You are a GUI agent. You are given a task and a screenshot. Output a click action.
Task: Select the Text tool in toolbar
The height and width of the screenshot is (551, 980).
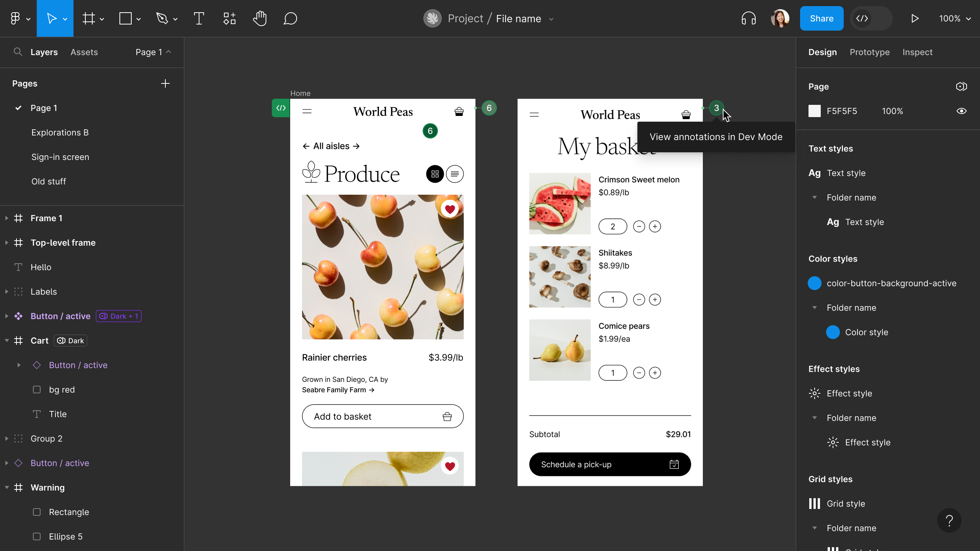point(199,18)
